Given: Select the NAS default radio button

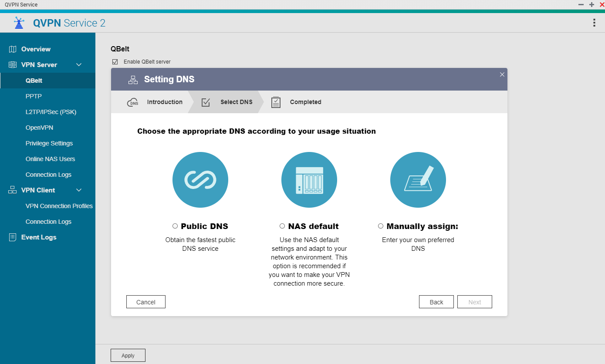Looking at the screenshot, I should click(282, 226).
